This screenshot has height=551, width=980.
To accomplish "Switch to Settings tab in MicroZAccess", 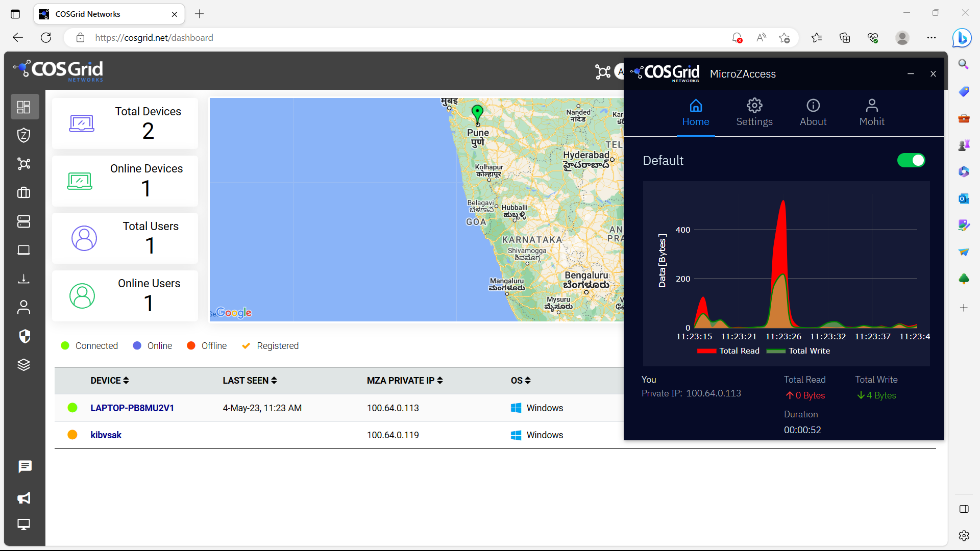I will [x=754, y=113].
